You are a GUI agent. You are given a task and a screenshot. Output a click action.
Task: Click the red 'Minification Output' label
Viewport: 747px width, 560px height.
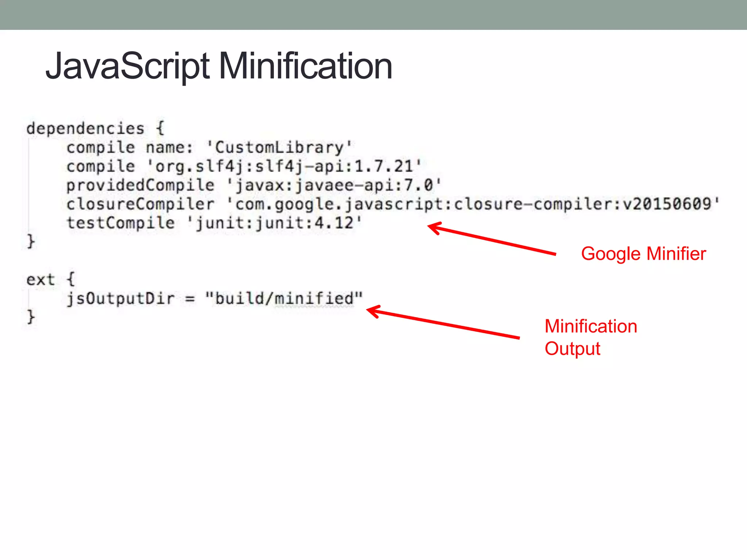pos(591,337)
